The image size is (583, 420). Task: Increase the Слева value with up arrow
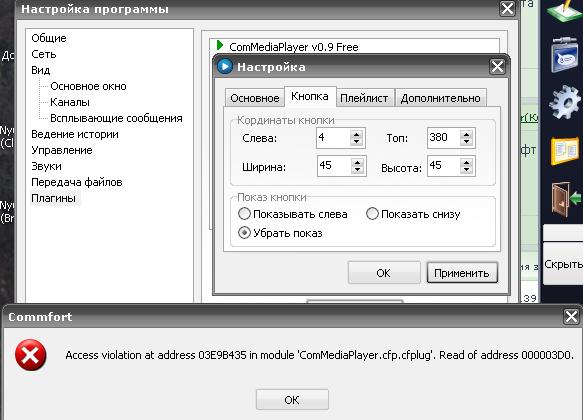point(356,134)
